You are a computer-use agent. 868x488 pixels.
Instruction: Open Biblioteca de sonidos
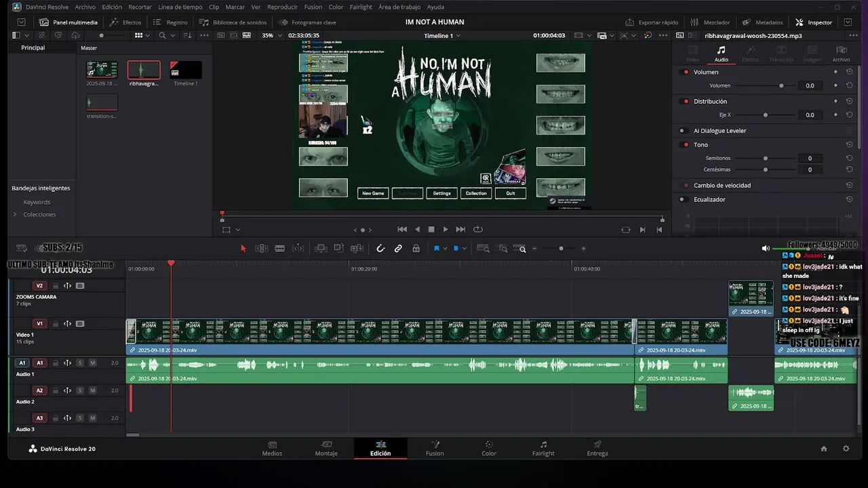233,22
